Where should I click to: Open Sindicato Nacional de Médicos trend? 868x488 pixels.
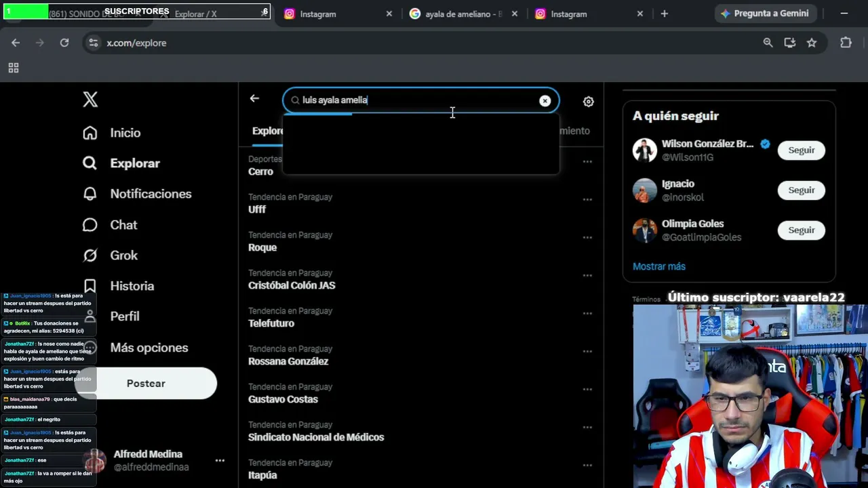316,437
